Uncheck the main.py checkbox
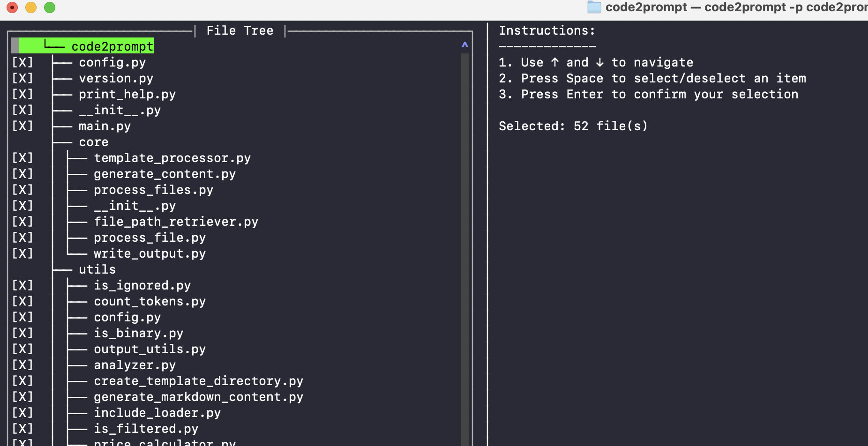Screen dimensions: 868x446 point(22,126)
